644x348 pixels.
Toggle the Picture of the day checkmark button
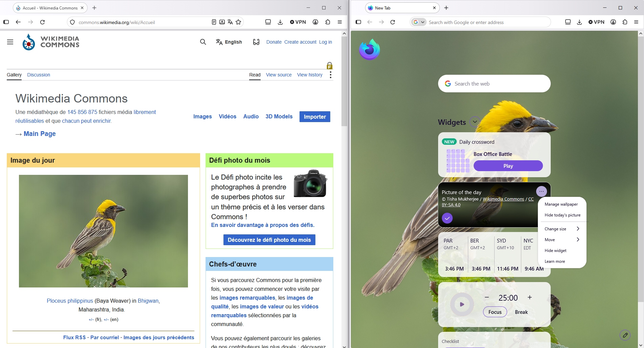[447, 218]
